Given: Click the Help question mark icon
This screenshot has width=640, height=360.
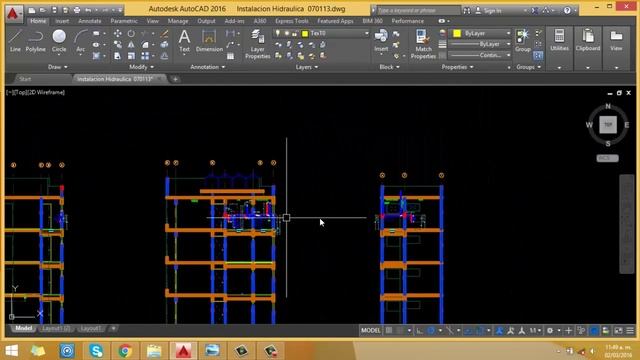Looking at the screenshot, I should click(x=567, y=10).
